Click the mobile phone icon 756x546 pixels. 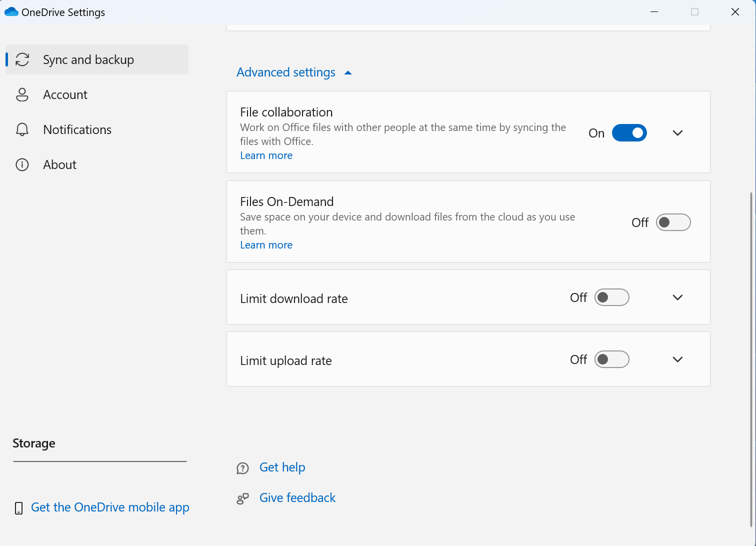(x=19, y=508)
